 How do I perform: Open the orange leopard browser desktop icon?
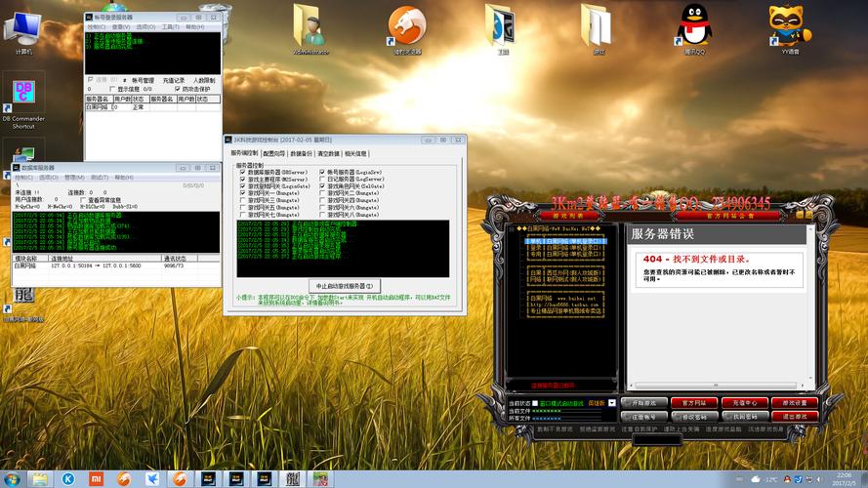[x=406, y=24]
